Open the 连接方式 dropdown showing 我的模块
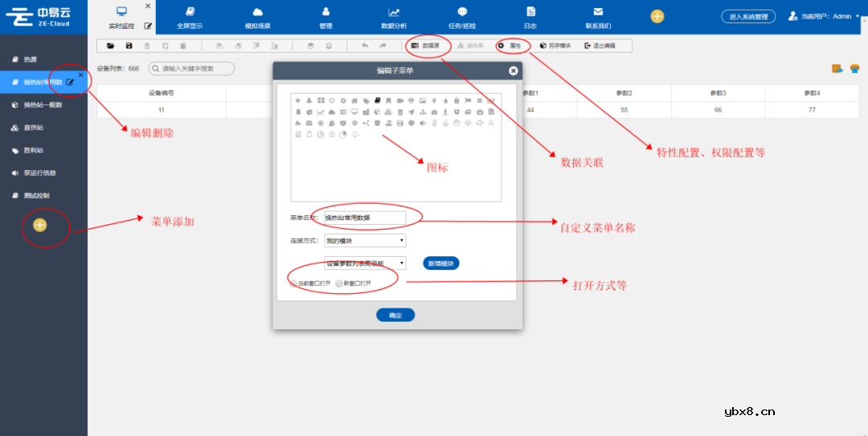The image size is (868, 436). (365, 240)
